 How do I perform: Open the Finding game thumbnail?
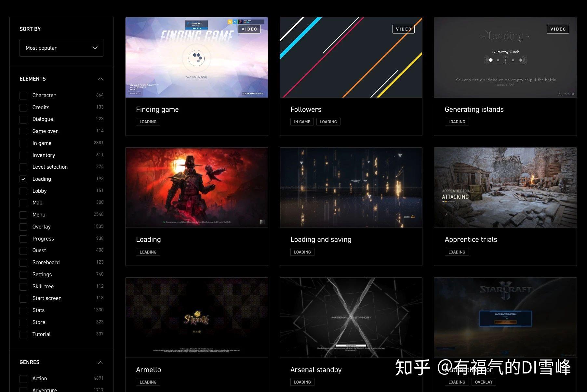tap(197, 58)
